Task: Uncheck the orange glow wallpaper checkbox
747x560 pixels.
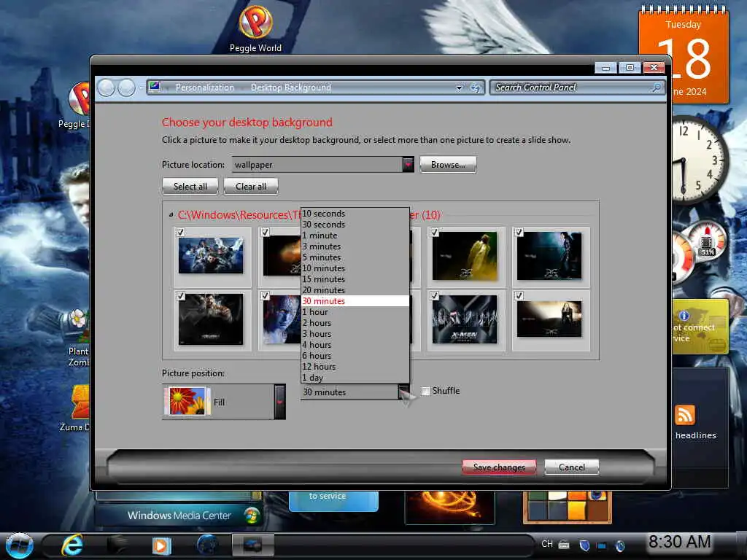Action: (x=265, y=233)
